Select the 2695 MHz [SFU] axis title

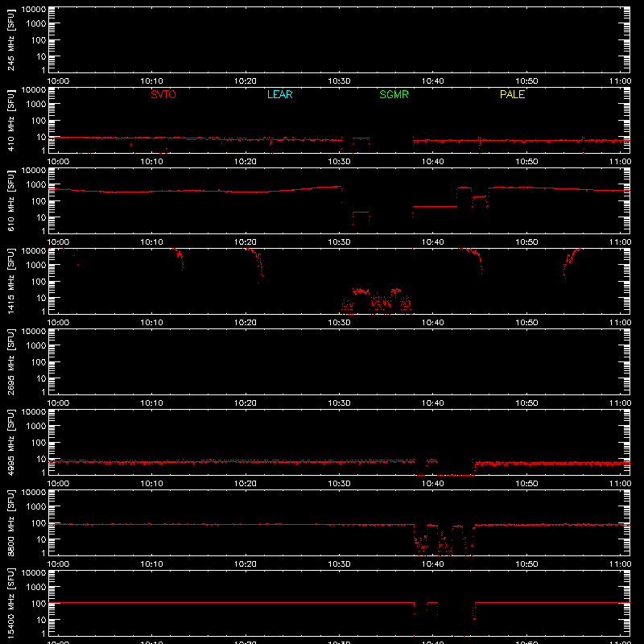pyautogui.click(x=10, y=361)
